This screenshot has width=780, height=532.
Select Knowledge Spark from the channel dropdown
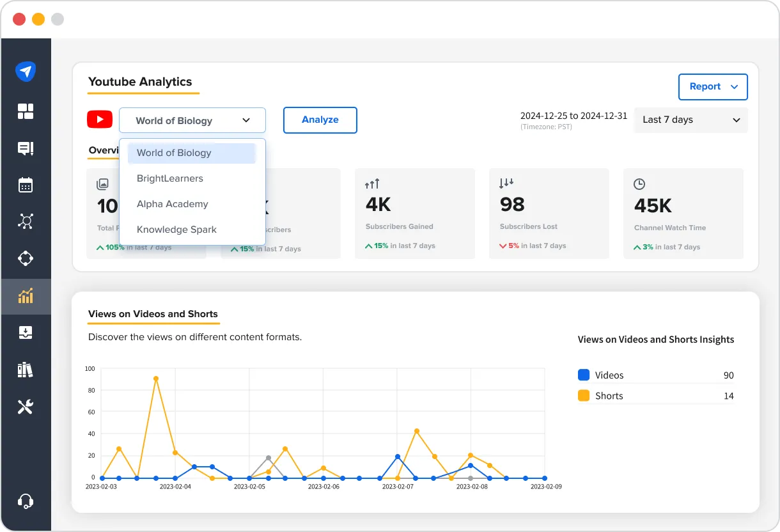pyautogui.click(x=176, y=229)
